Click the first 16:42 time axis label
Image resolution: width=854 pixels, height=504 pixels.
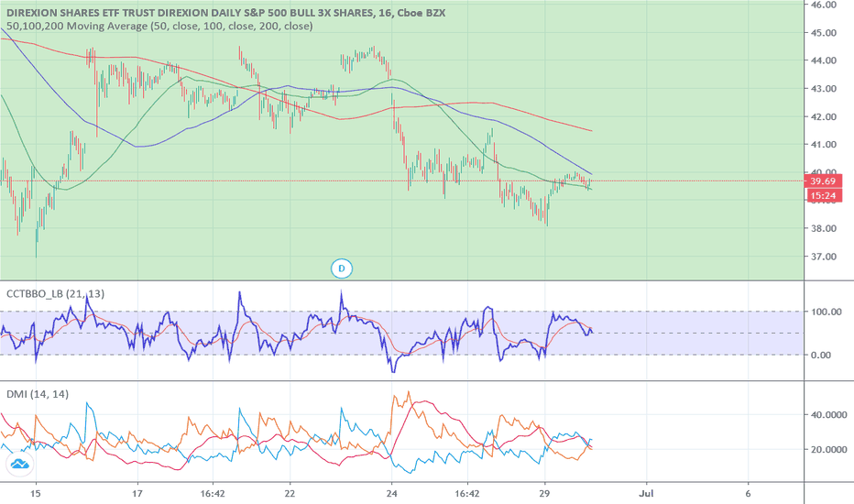pos(213,494)
